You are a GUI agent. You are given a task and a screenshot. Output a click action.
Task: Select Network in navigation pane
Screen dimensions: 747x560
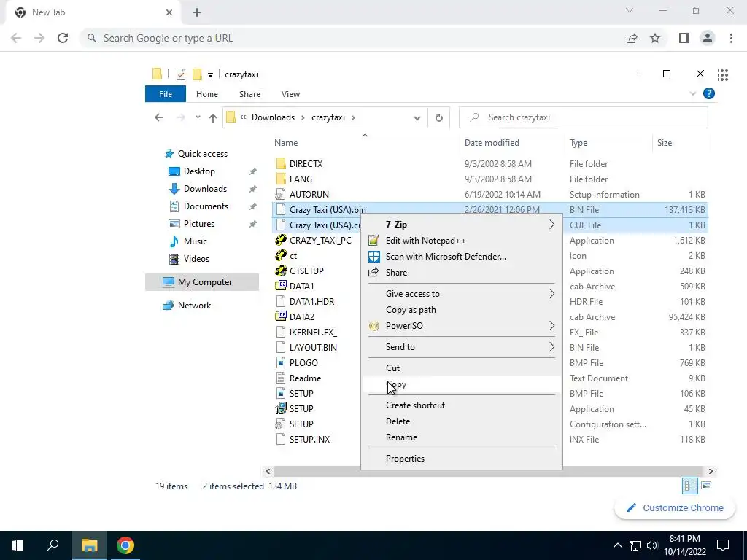(194, 306)
